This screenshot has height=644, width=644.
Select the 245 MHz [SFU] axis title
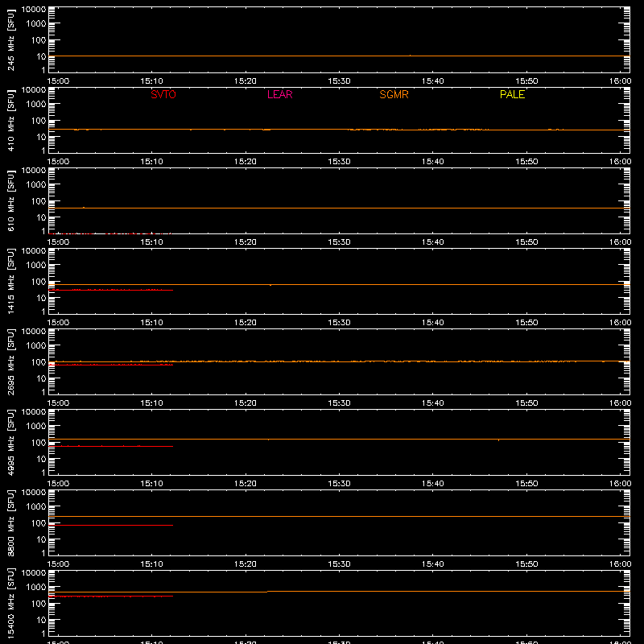coord(10,39)
